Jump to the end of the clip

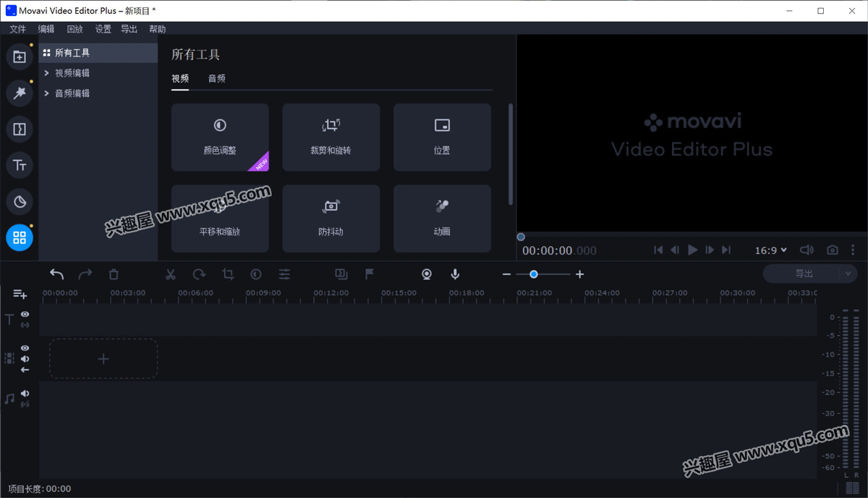coord(726,250)
